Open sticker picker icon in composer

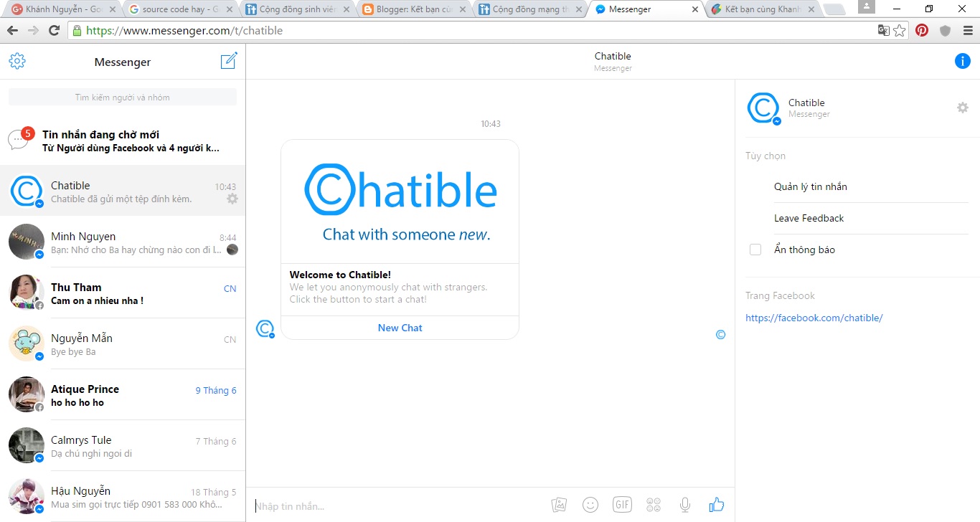(x=654, y=505)
